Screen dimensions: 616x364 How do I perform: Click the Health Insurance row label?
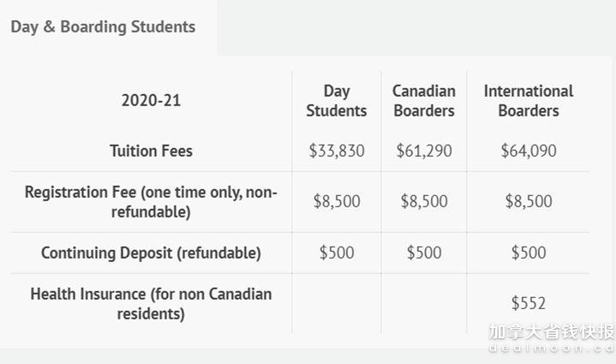(x=151, y=304)
